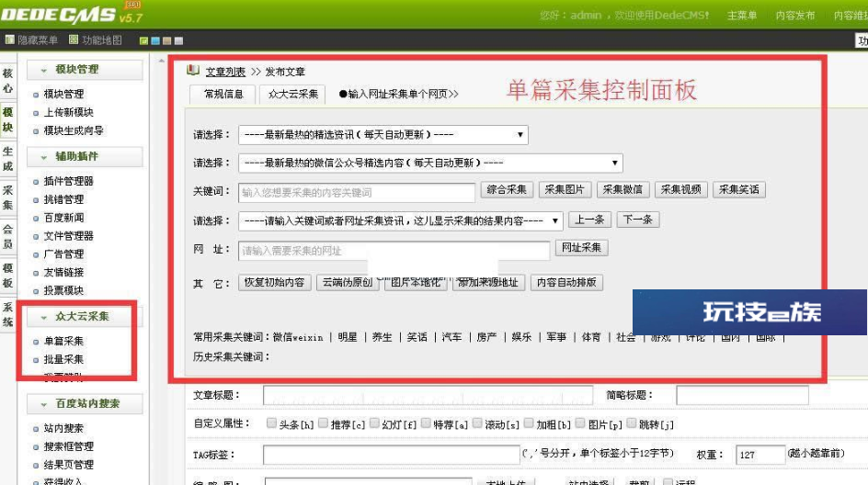The width and height of the screenshot is (868, 485).
Task: Click bullet icon next to 单篇采集
Action: click(x=36, y=343)
